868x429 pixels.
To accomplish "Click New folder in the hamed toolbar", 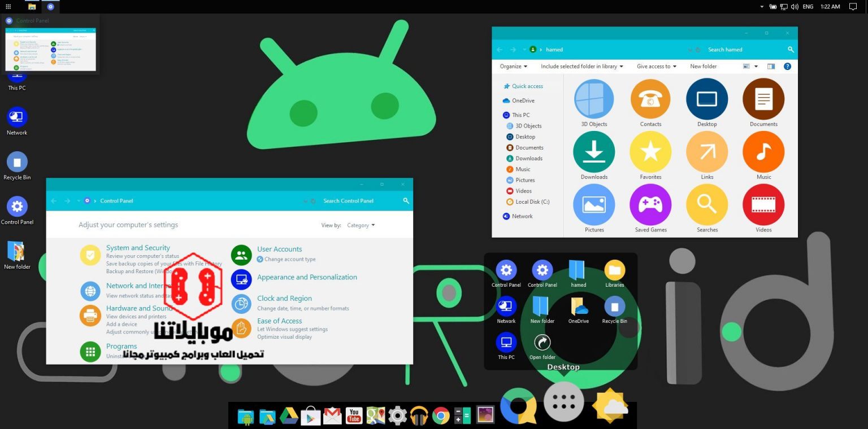I will pyautogui.click(x=703, y=66).
